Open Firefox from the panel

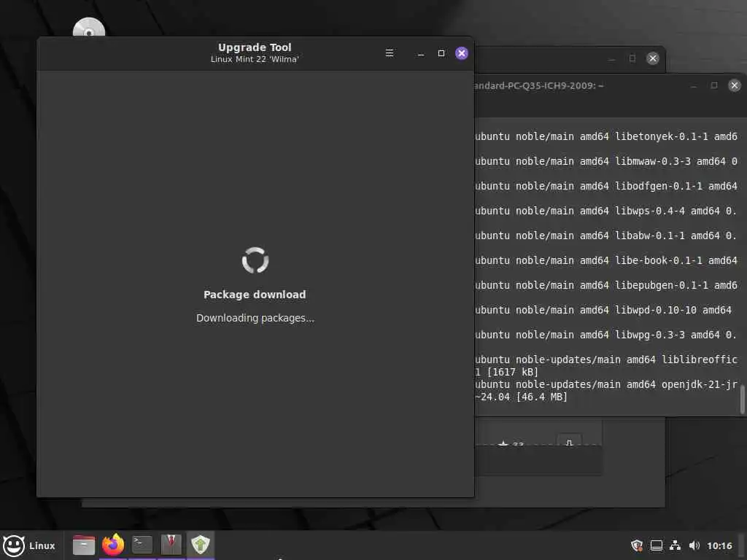click(x=113, y=545)
